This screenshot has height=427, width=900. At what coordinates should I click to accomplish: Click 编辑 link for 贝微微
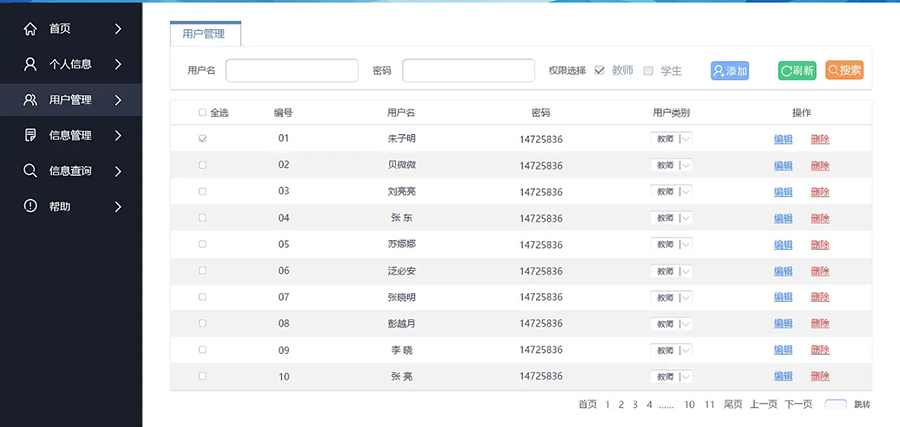tap(783, 165)
